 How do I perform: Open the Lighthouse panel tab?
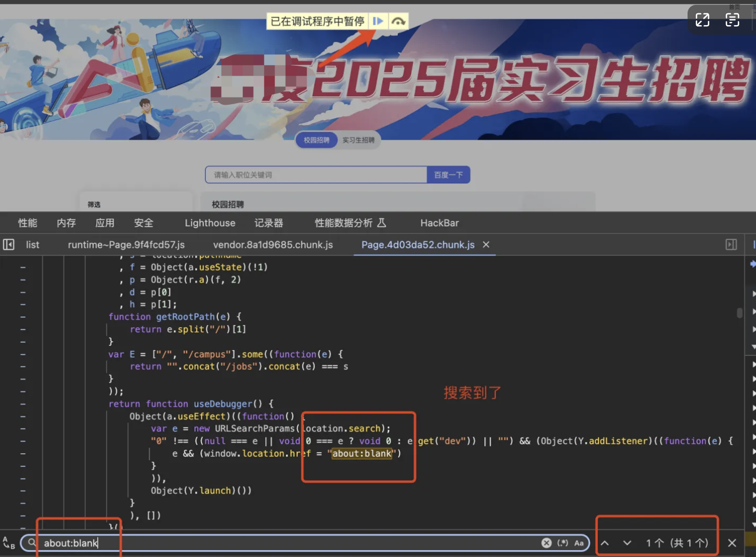tap(210, 223)
